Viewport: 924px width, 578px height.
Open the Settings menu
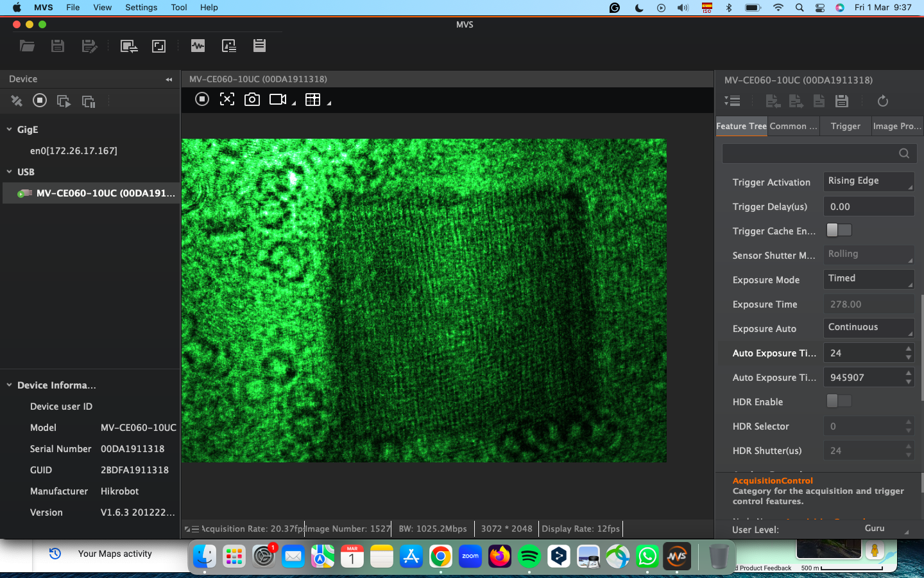[x=141, y=8]
